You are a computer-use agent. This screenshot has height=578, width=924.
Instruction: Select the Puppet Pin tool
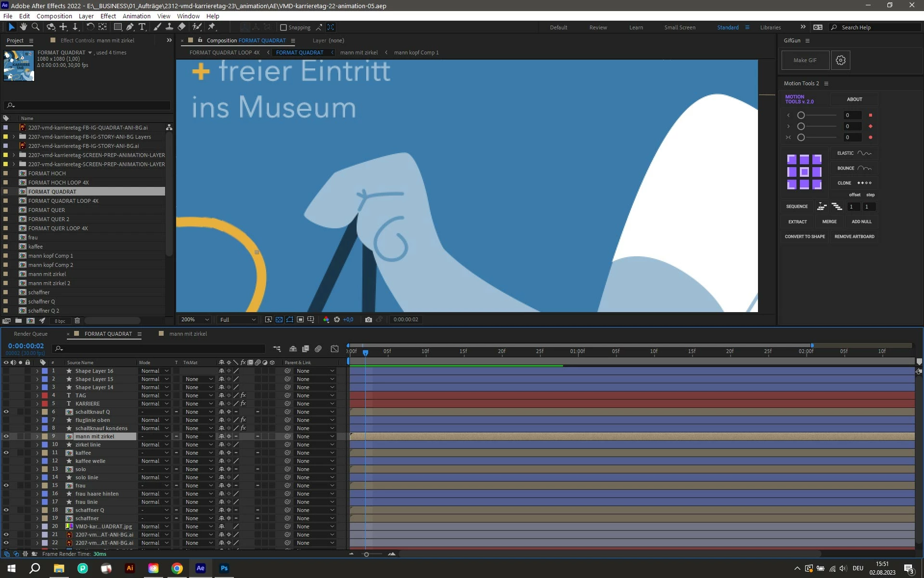(x=212, y=27)
